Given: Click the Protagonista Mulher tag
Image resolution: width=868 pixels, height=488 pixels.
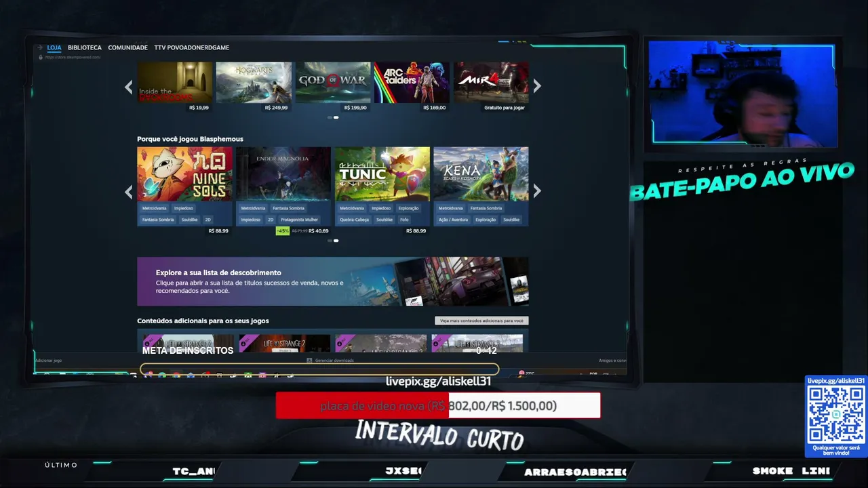Looking at the screenshot, I should click(x=299, y=220).
